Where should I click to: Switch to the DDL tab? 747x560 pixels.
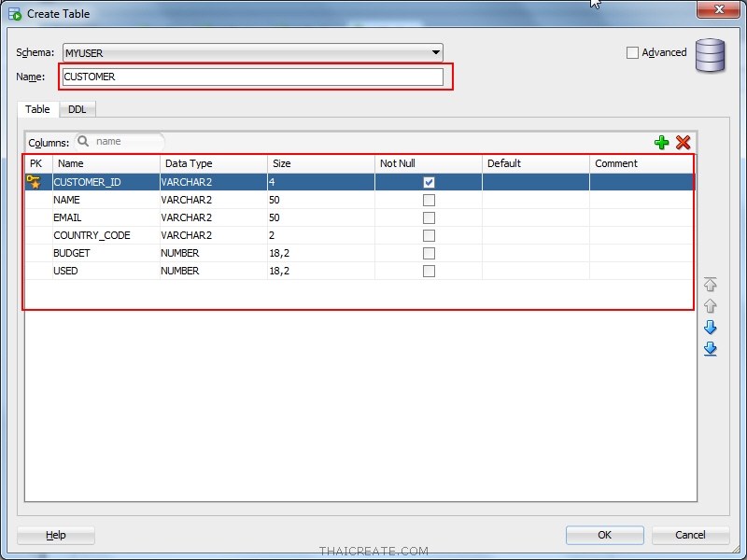(x=77, y=109)
